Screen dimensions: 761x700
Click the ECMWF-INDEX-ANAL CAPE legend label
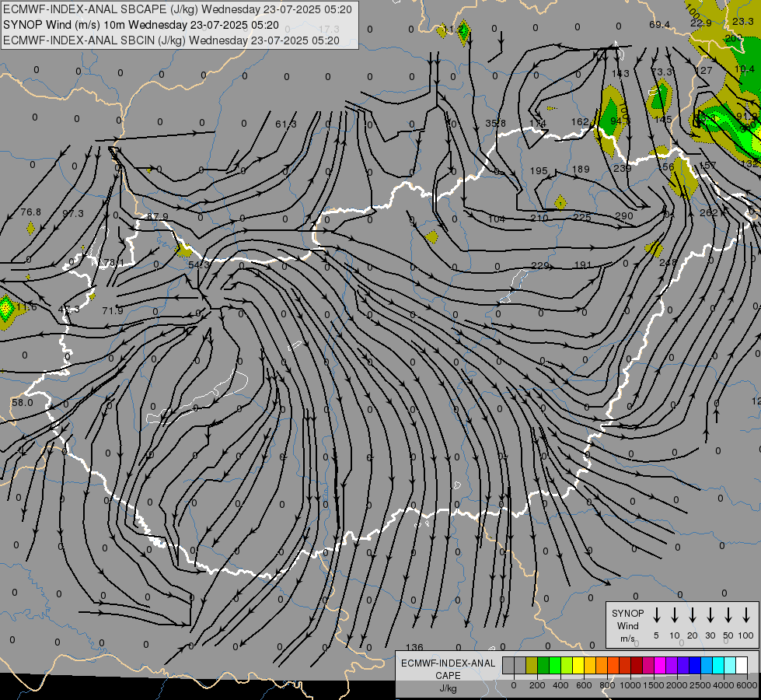(x=448, y=669)
